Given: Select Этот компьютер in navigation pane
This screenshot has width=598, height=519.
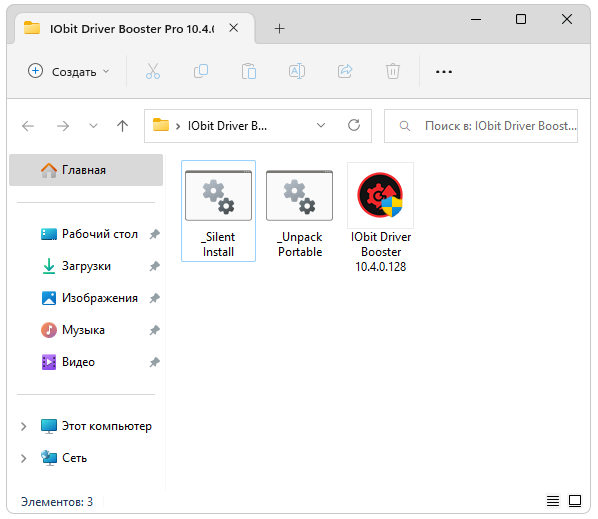Looking at the screenshot, I should click(x=96, y=426).
